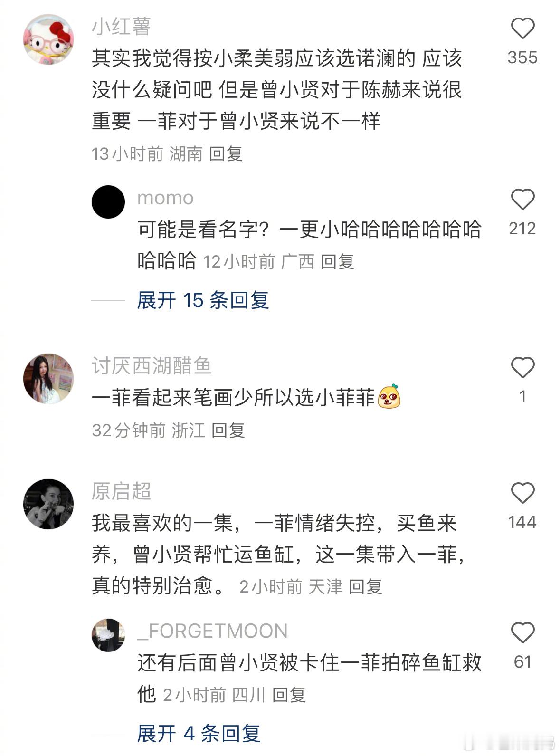Open 原启超's profile avatar
The height and width of the screenshot is (756, 560).
click(48, 504)
